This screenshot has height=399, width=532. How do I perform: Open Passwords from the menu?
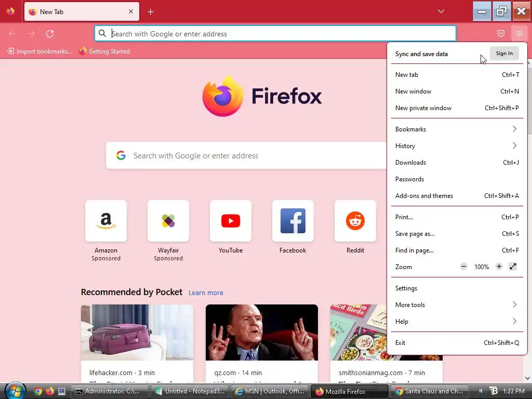click(457, 179)
